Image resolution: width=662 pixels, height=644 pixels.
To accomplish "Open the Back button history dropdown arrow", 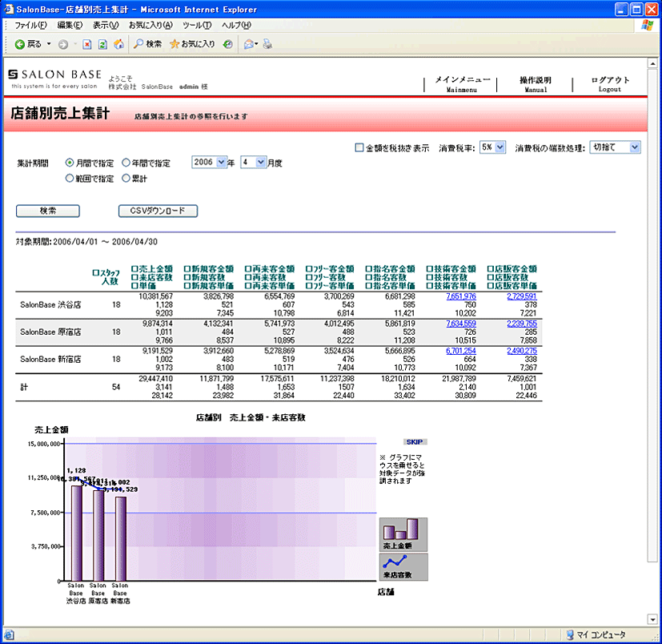I will pyautogui.click(x=49, y=44).
